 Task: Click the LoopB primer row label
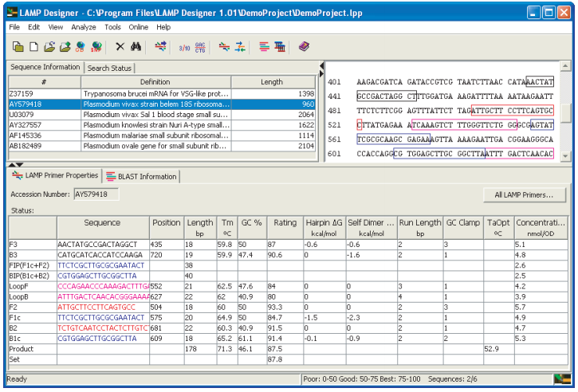pos(33,296)
